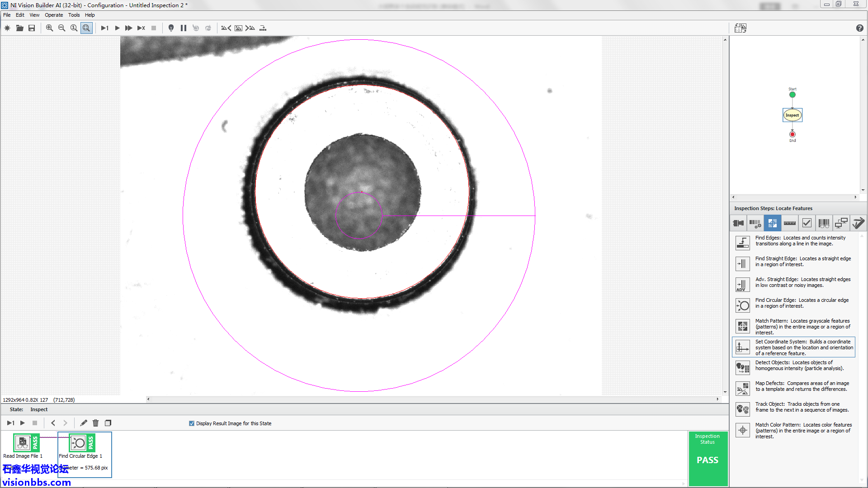Open the Use Additional Tools pocketknife tab

[x=858, y=223]
